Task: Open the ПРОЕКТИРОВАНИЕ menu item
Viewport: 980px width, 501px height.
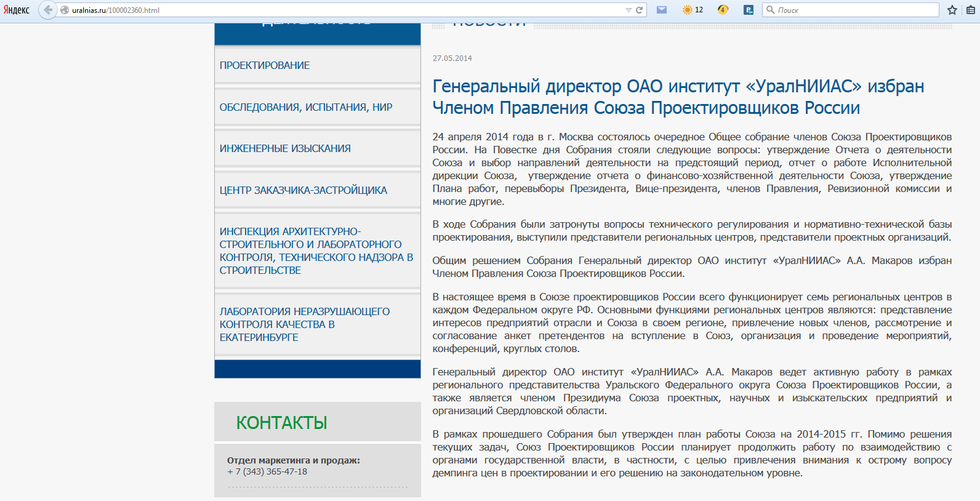Action: (265, 65)
